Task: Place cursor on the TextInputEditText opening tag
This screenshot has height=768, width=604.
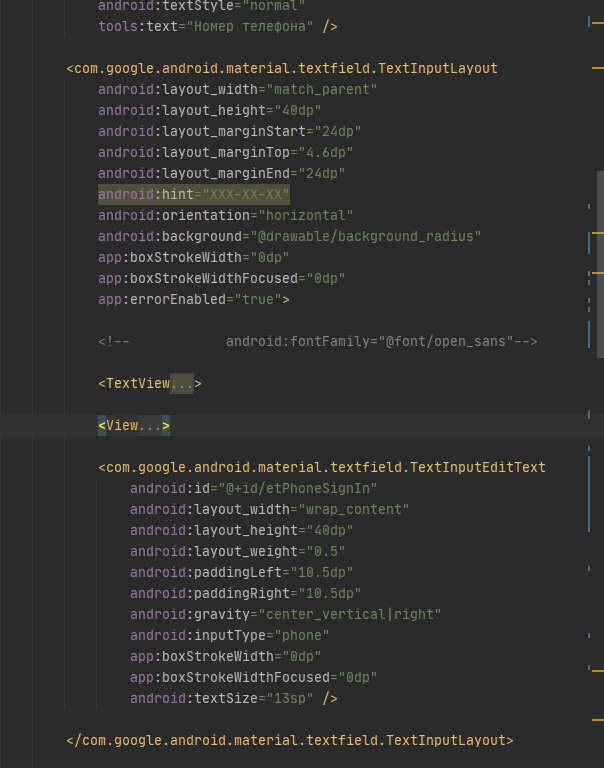Action: click(x=322, y=468)
